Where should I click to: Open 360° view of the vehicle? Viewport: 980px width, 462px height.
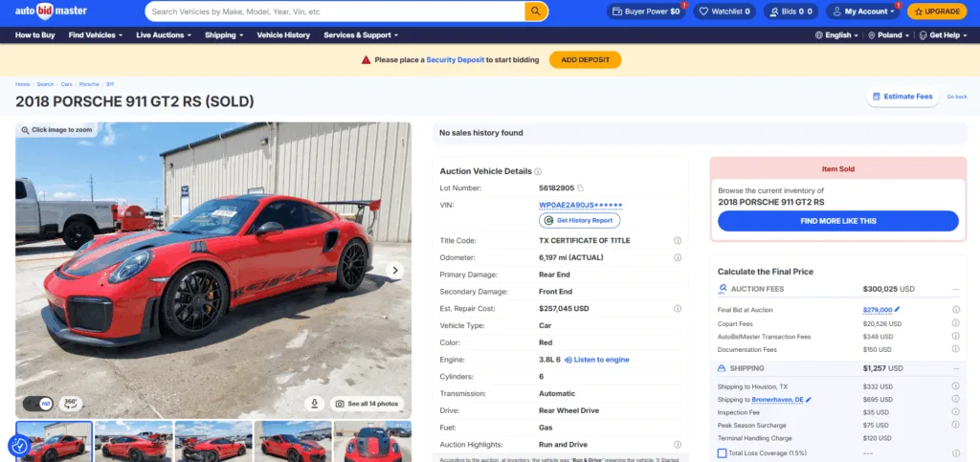[x=71, y=404]
